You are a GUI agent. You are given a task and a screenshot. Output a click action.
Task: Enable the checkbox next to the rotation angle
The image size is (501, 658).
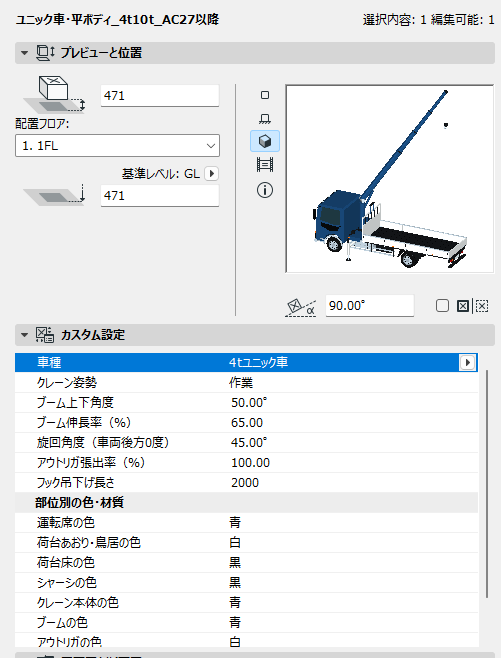(442, 306)
